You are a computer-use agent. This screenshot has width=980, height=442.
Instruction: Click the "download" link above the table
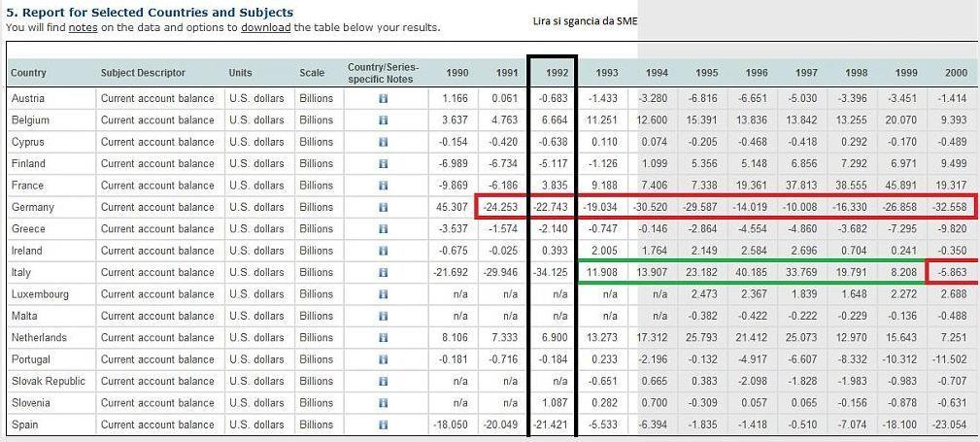265,27
